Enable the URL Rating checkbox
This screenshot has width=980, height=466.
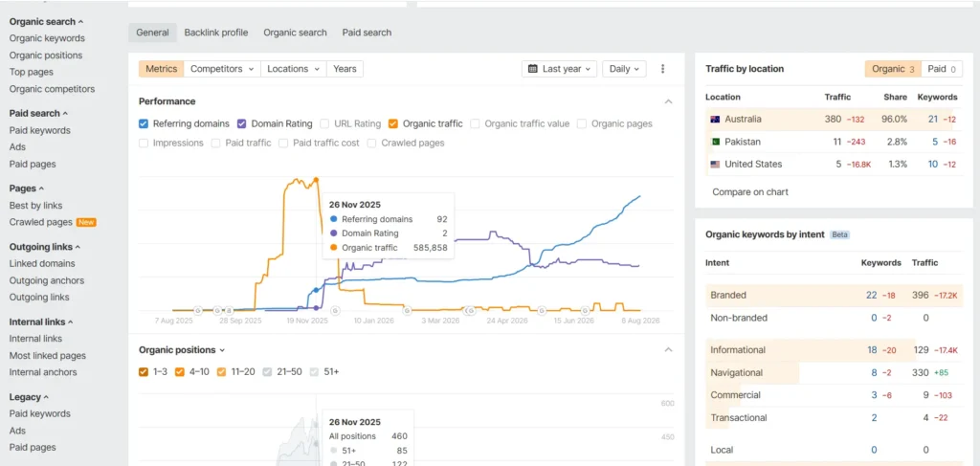[324, 123]
